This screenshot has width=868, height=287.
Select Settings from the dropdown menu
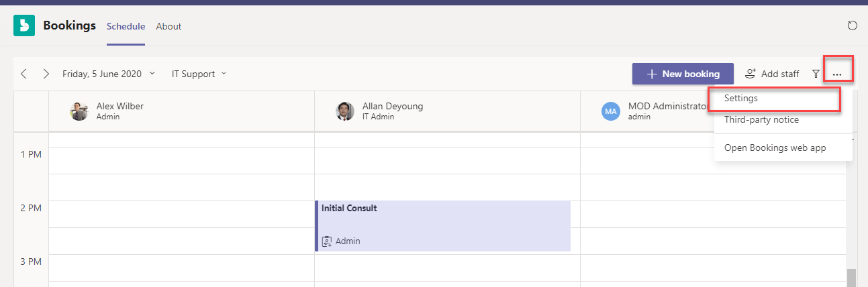(x=741, y=98)
